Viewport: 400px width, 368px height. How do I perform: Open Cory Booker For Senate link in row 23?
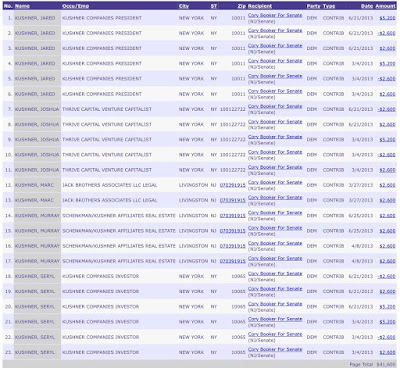(x=275, y=349)
